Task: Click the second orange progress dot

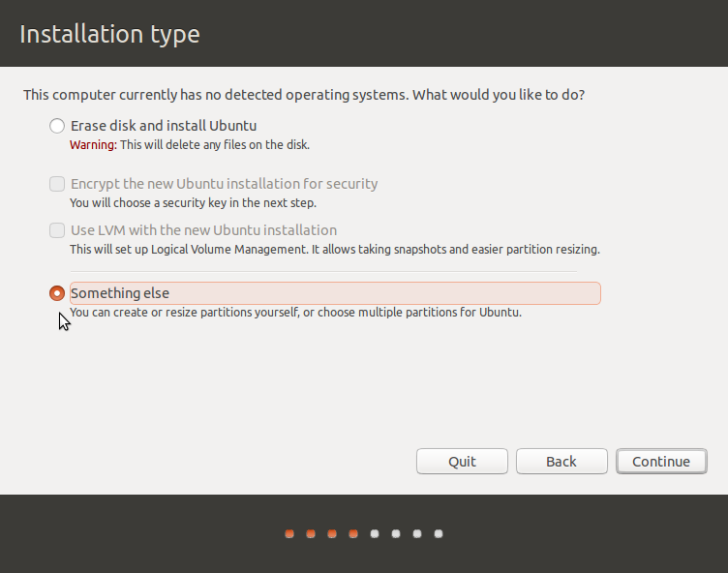Action: (311, 533)
